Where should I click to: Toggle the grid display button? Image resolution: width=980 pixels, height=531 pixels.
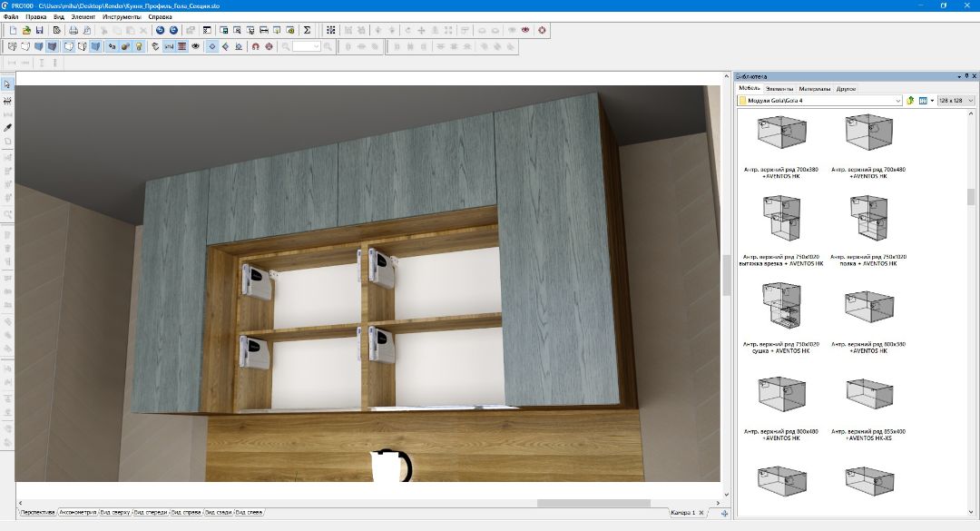(182, 46)
